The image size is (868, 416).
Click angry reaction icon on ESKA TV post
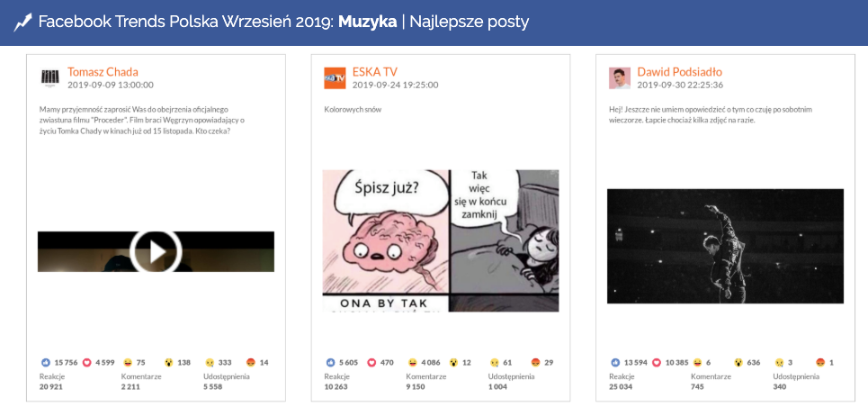[535, 363]
